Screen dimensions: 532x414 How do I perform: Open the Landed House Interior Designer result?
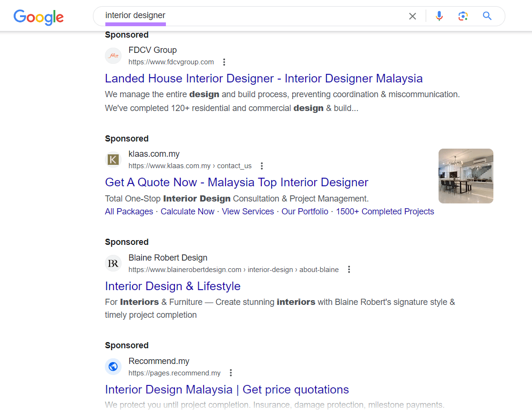pyautogui.click(x=264, y=78)
